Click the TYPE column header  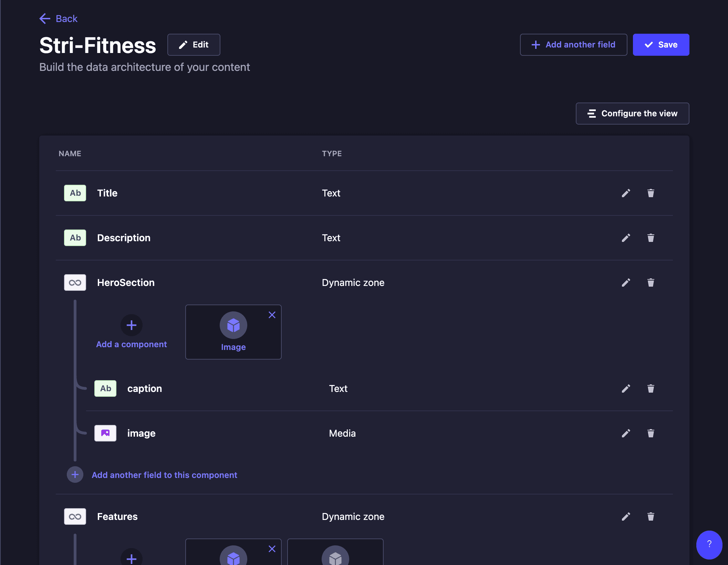point(332,153)
